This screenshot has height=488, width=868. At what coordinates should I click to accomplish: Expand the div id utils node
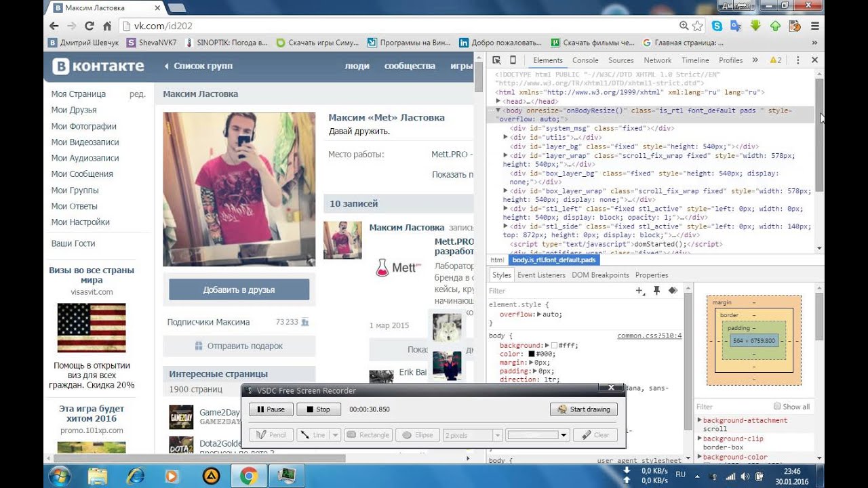(506, 137)
